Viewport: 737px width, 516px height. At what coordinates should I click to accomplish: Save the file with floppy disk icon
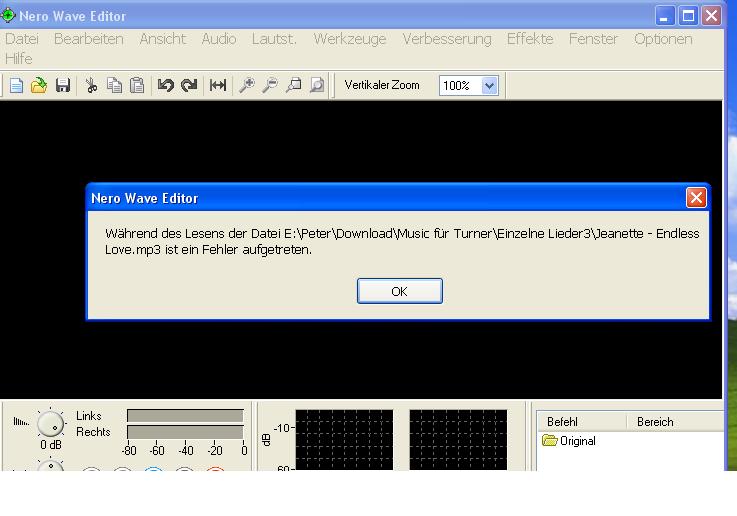[x=63, y=86]
